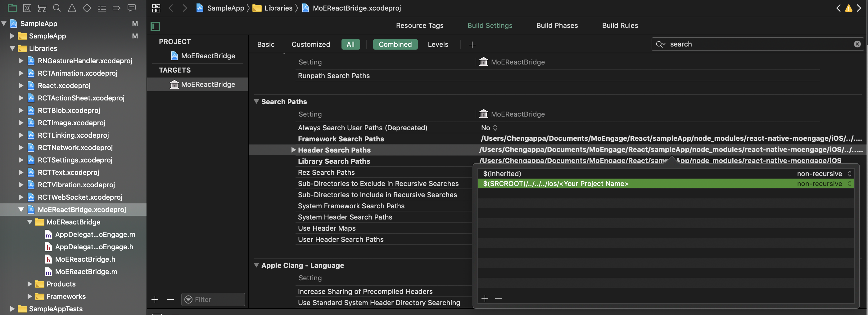Viewport: 868px width, 315px height.
Task: Open search options magnifier menu
Action: 660,44
